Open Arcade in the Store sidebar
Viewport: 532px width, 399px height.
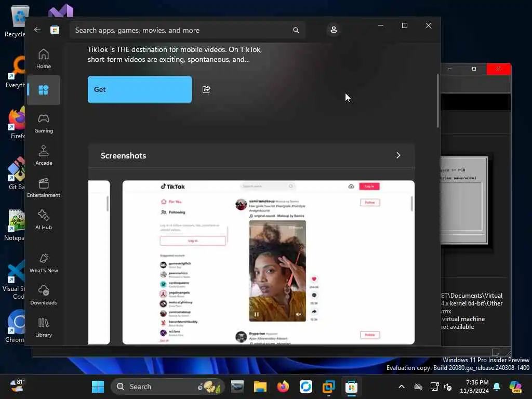(44, 156)
